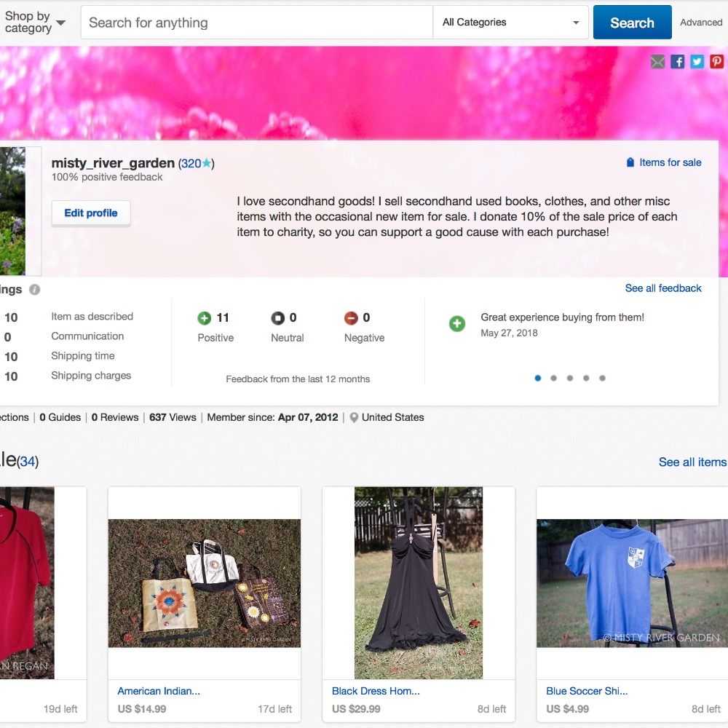This screenshot has height=728, width=728.
Task: Click 0 Guides text
Action: tap(60, 417)
